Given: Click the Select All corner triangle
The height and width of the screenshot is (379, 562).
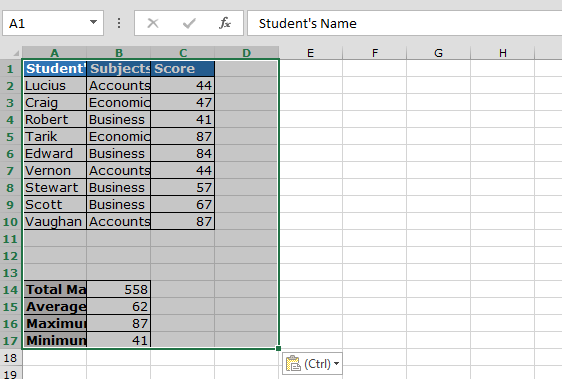Looking at the screenshot, I should coord(16,53).
